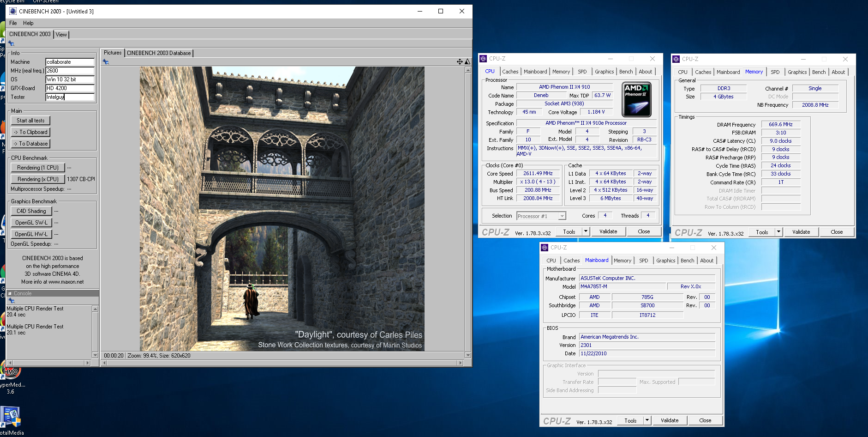868x437 pixels.
Task: Switch to the View tab in CINEBENCH
Action: pos(61,35)
